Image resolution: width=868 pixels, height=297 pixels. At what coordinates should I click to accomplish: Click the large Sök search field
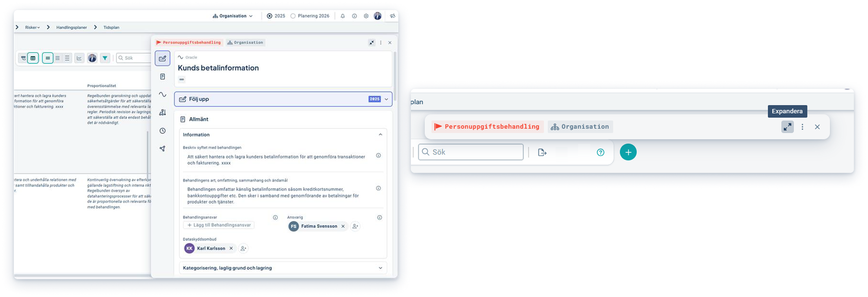tap(471, 152)
